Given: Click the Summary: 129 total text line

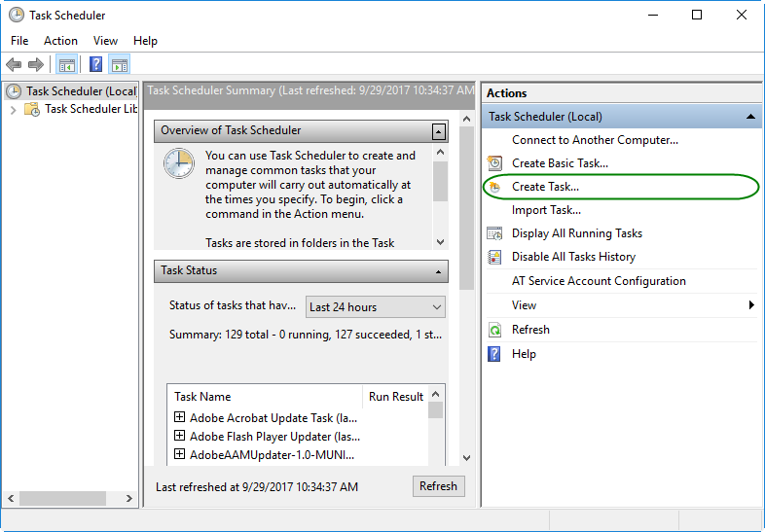Looking at the screenshot, I should point(306,335).
